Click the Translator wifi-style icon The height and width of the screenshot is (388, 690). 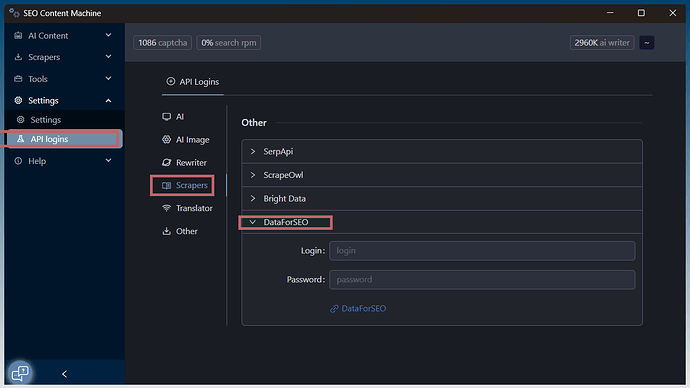[166, 208]
